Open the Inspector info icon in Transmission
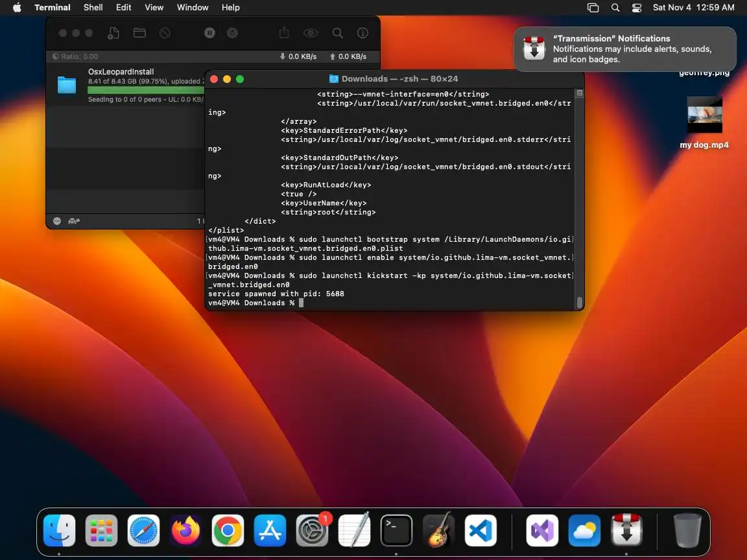Screen dimensions: 747x560 pyautogui.click(x=362, y=33)
